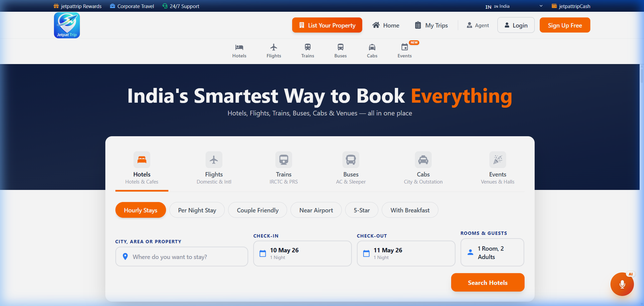Click the My Trips clipboard icon

point(418,25)
